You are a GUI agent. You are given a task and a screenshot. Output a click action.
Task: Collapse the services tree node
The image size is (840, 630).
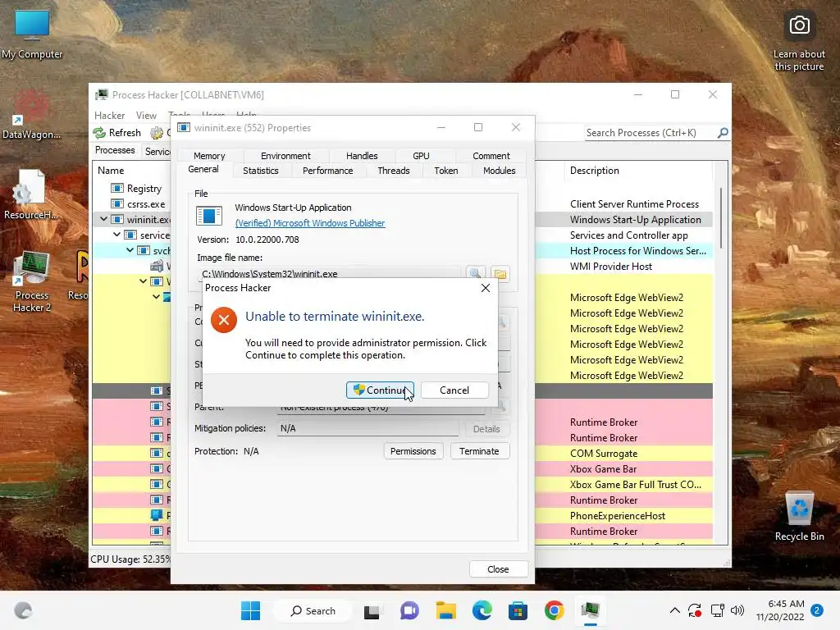116,235
